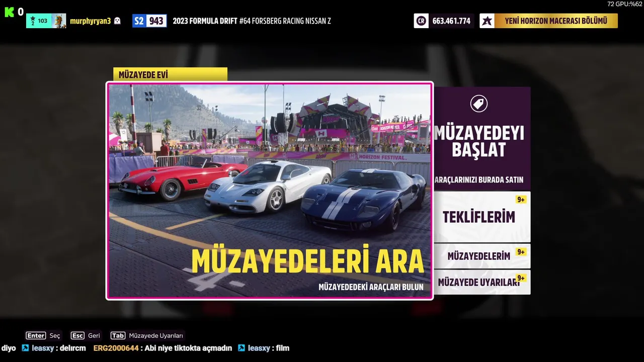
Task: Click the 9+ badge on Müzayede Uyarıları
Action: tap(521, 278)
